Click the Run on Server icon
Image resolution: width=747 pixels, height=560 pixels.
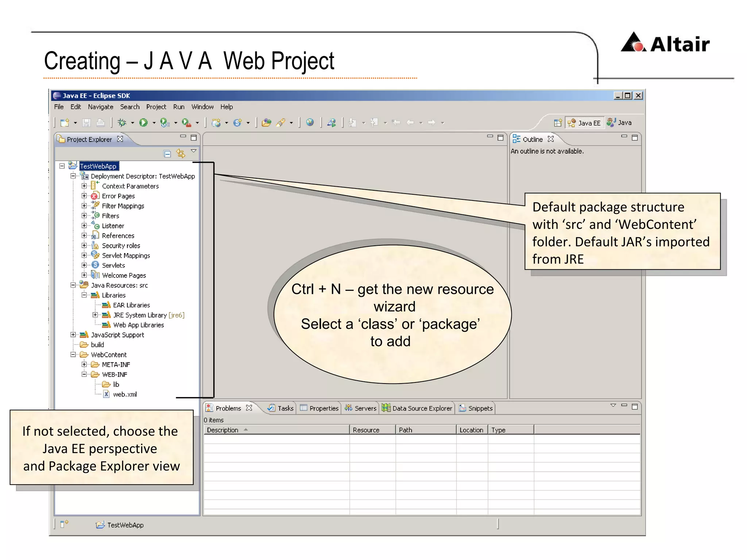pos(332,123)
